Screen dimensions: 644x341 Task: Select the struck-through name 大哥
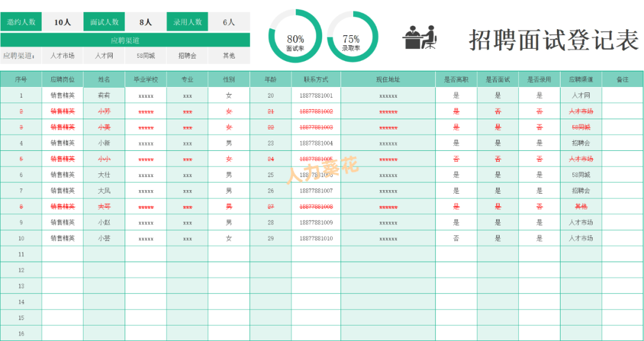coord(104,207)
